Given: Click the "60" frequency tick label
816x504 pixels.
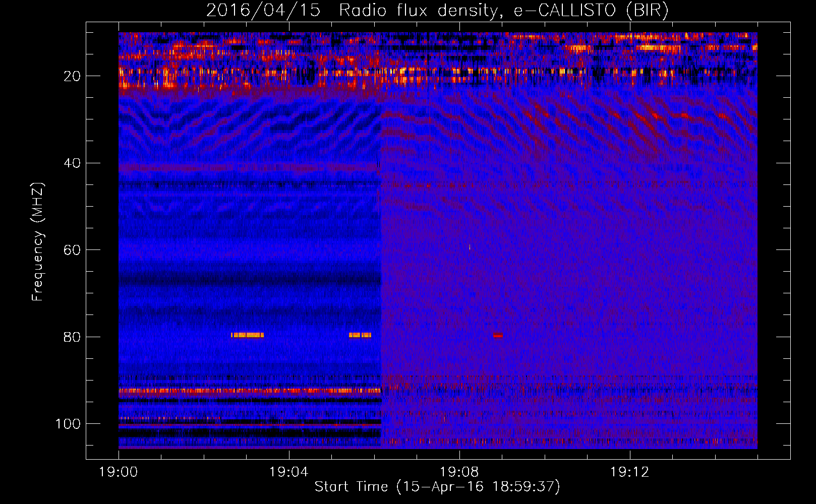Looking at the screenshot, I should click(x=72, y=250).
